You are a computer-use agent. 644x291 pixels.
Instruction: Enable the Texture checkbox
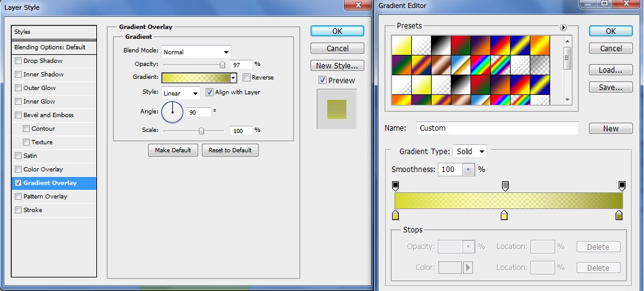27,142
